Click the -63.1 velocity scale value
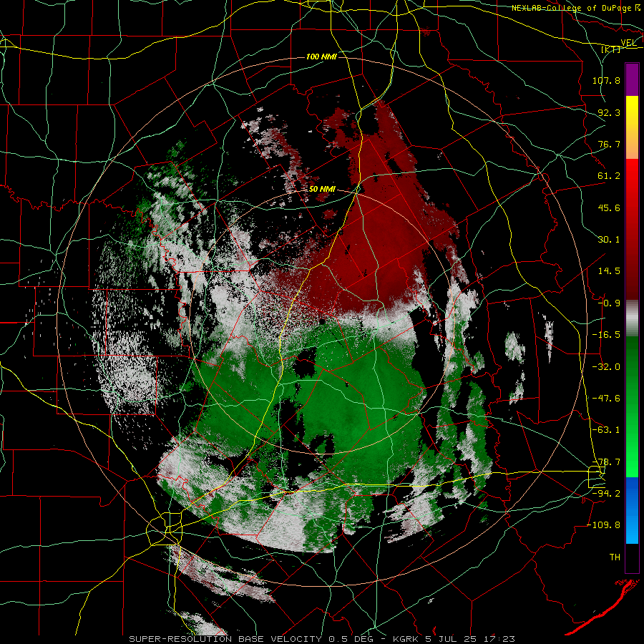The height and width of the screenshot is (644, 644). (x=606, y=430)
